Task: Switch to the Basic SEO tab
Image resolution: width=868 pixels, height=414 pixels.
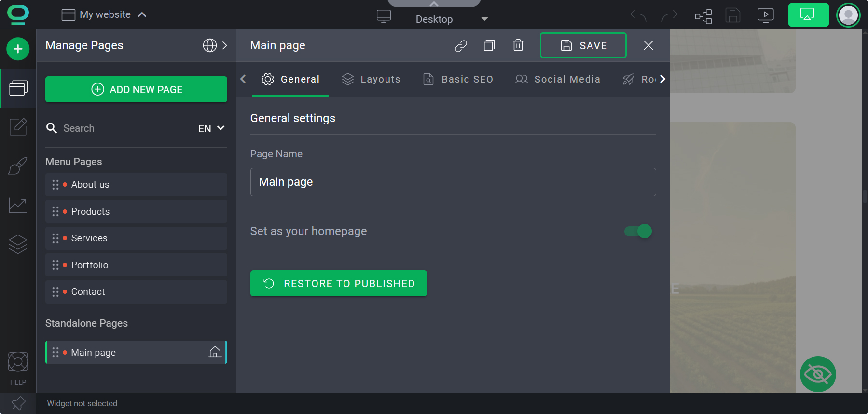Action: pos(458,79)
